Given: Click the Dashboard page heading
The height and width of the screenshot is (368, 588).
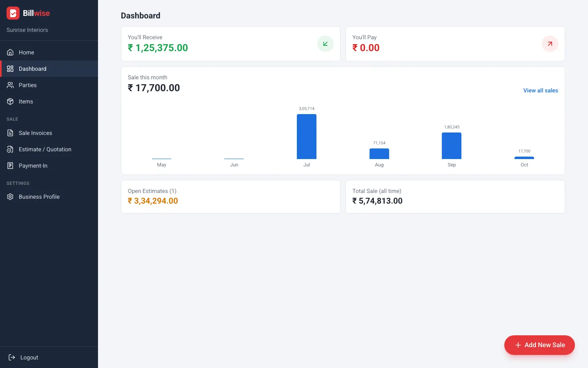Looking at the screenshot, I should pyautogui.click(x=140, y=16).
